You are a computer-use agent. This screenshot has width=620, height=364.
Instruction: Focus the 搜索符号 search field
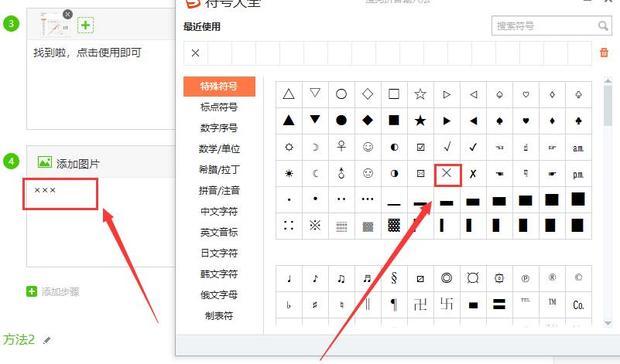click(545, 26)
